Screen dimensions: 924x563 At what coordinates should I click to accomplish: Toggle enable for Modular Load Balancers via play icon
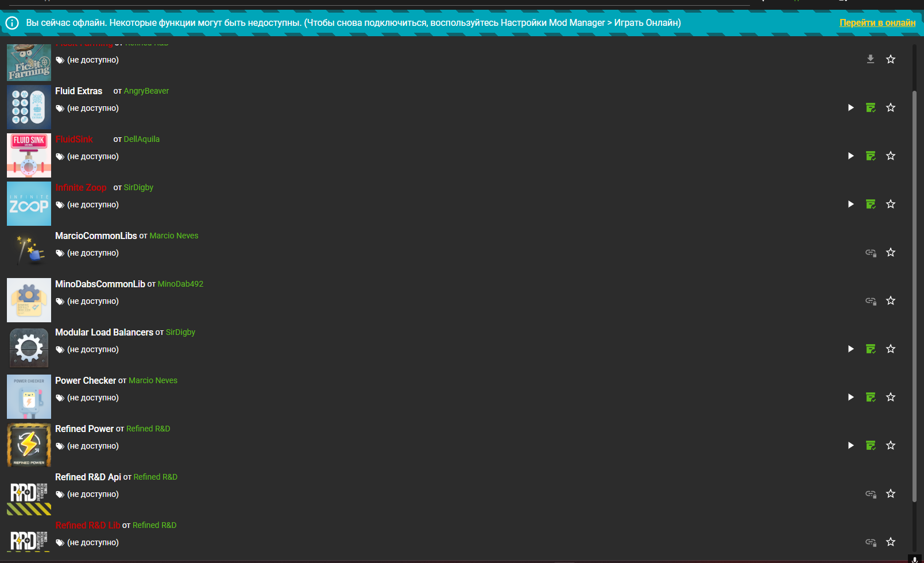coord(851,349)
